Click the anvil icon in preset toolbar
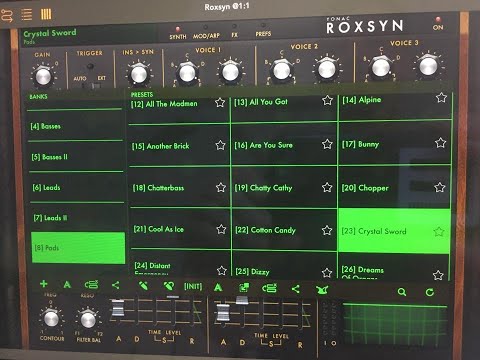The height and width of the screenshot is (360, 480). pos(322,290)
